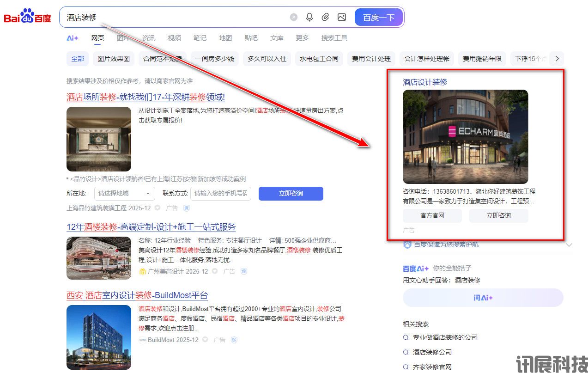
Task: Open image search camera icon
Action: 341,18
